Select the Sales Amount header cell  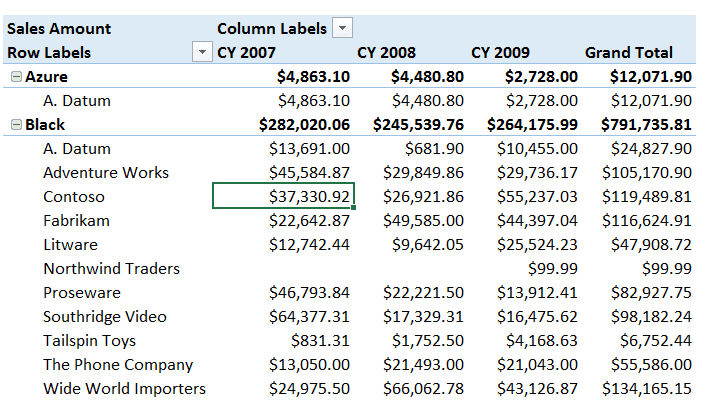[x=60, y=28]
